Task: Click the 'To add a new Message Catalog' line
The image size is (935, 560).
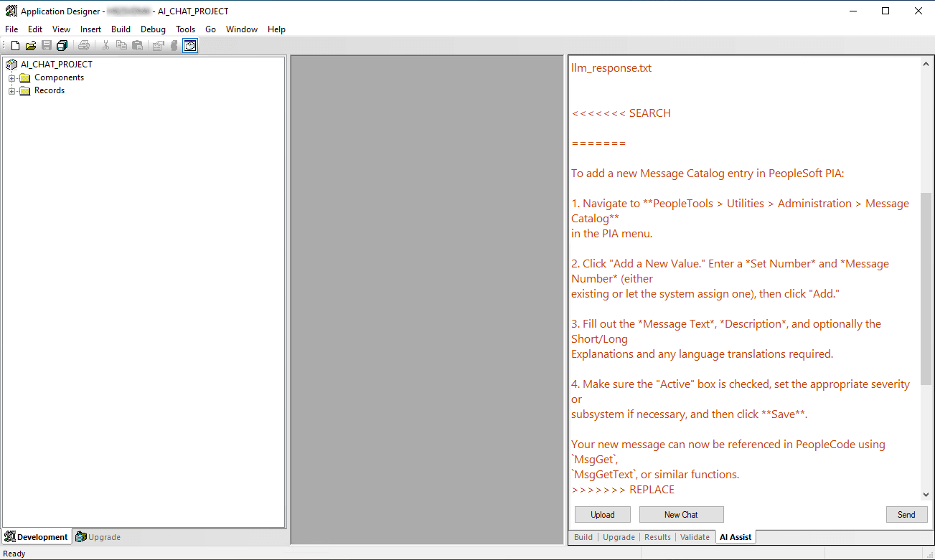Action: (708, 174)
